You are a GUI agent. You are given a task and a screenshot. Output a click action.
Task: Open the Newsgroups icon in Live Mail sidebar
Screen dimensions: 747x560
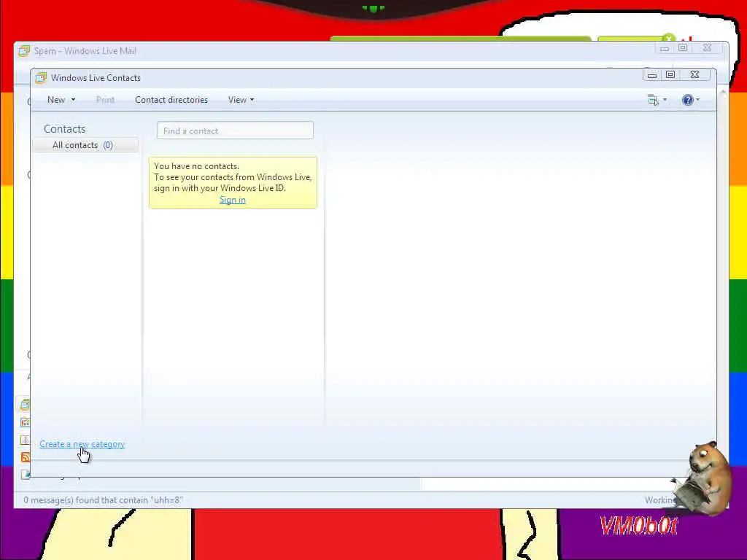[26, 474]
